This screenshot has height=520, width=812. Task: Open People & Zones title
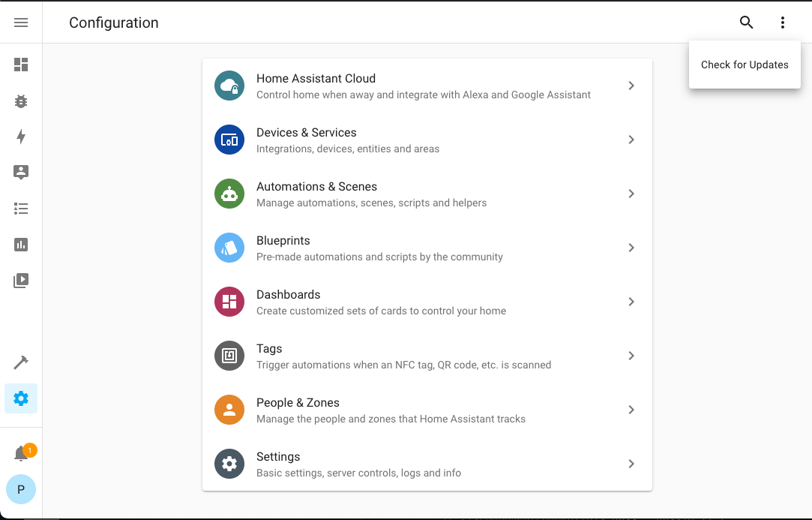(298, 403)
